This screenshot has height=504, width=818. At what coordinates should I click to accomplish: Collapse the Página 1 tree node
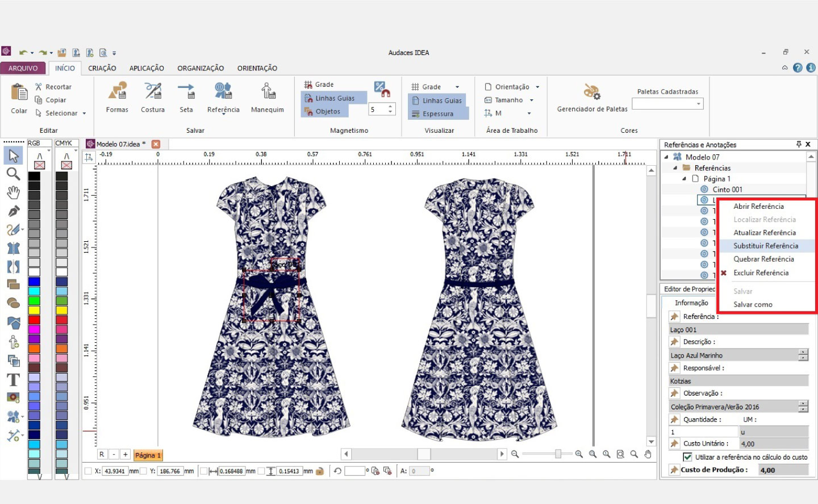(x=685, y=179)
